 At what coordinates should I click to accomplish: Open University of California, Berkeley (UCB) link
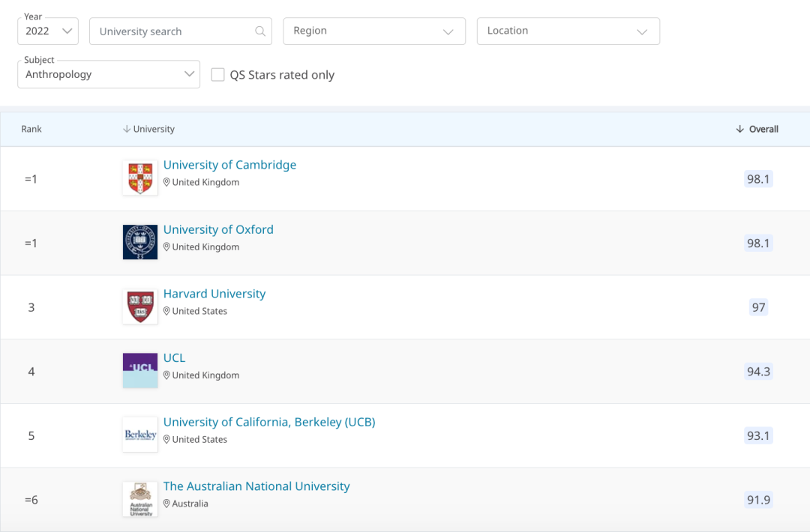coord(269,422)
